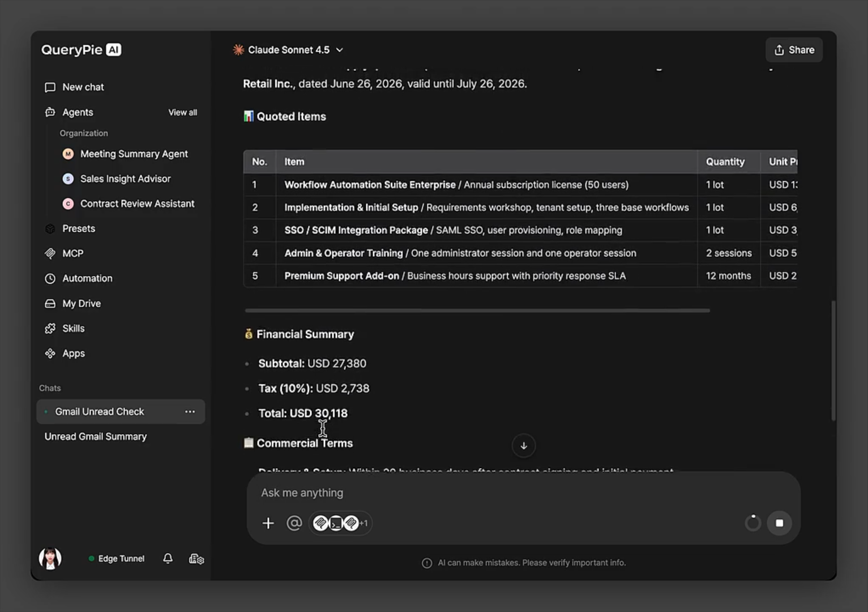Jump to the bottom with the down-arrow button
Viewport: 868px width, 612px height.
tap(524, 445)
